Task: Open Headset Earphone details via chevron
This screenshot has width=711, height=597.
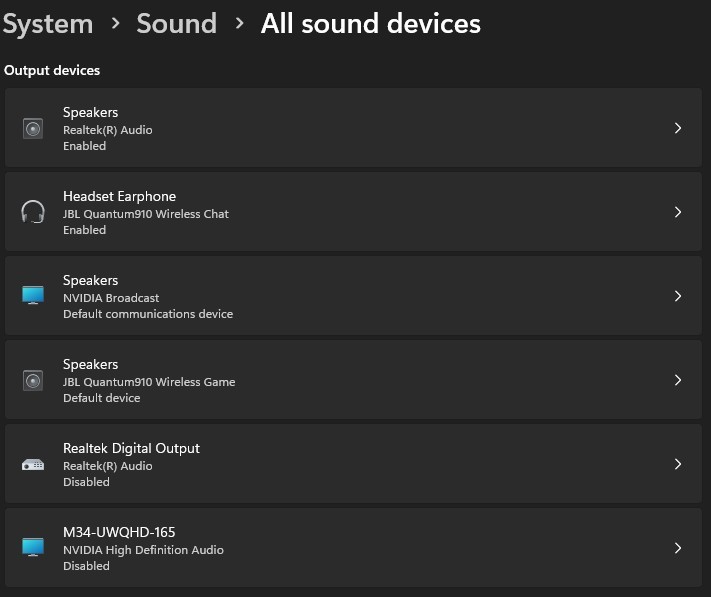Action: click(677, 212)
